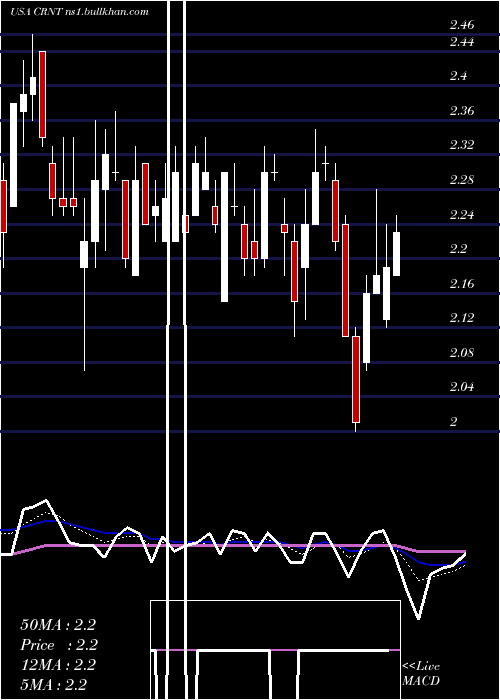
Task: Click the 12MA : 2.2 readout
Action: click(58, 665)
